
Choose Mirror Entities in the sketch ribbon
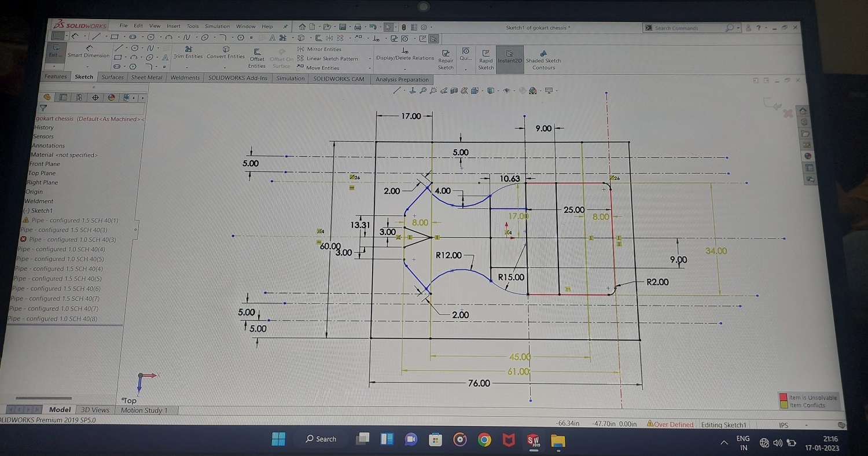(x=319, y=49)
